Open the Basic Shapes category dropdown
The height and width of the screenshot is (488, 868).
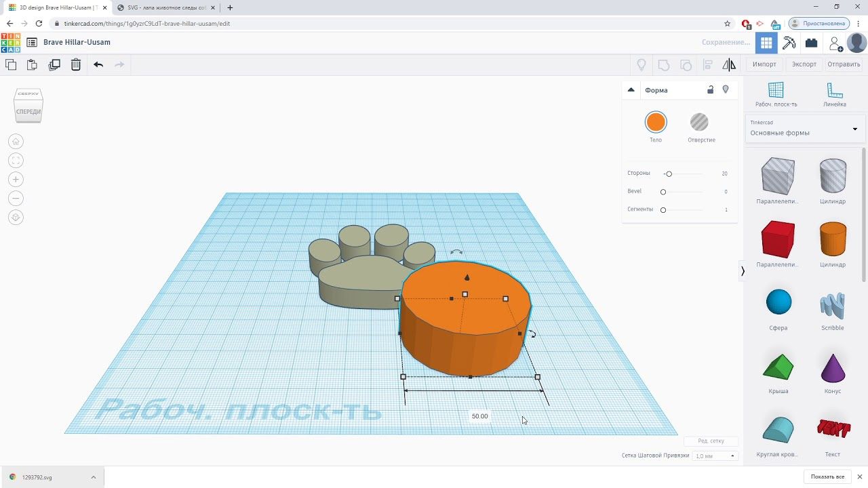point(804,128)
